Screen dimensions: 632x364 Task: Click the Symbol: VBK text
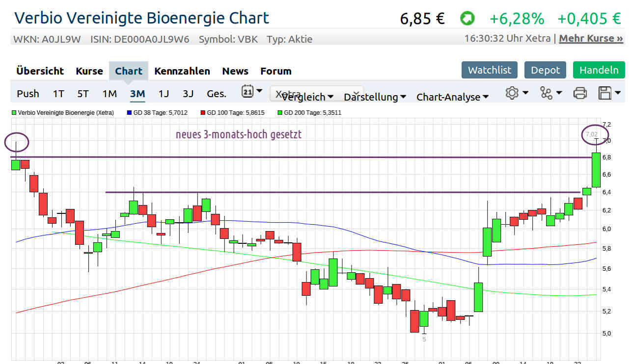[228, 39]
